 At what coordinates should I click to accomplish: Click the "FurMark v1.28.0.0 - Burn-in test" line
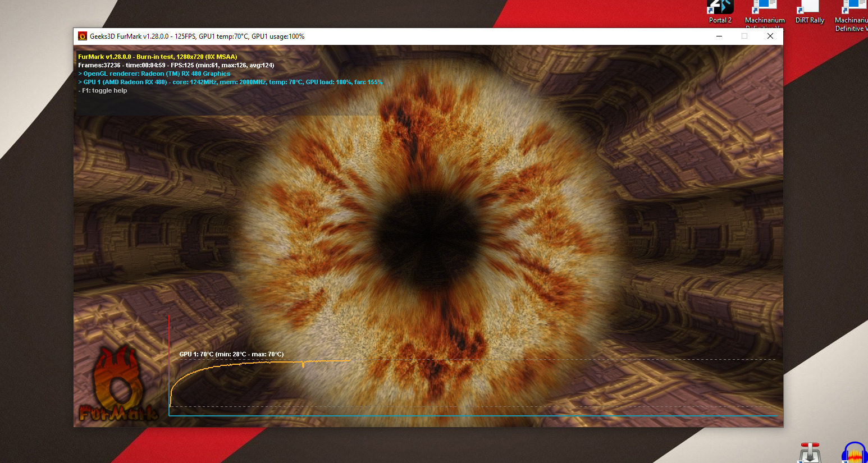(x=158, y=57)
